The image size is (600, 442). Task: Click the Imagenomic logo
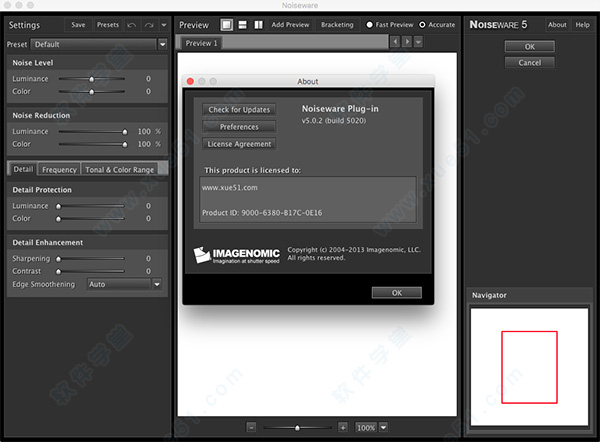[x=236, y=255]
